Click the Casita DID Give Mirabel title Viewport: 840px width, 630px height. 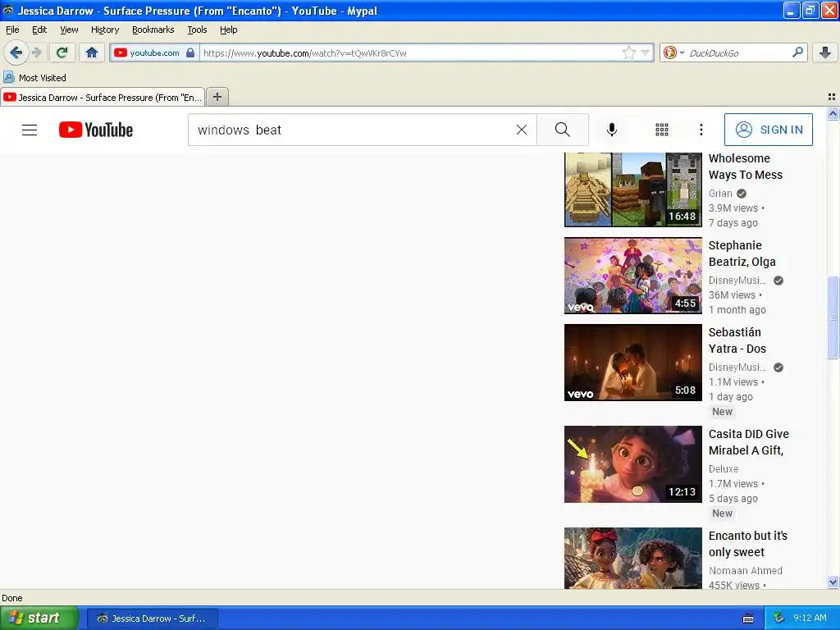[748, 442]
